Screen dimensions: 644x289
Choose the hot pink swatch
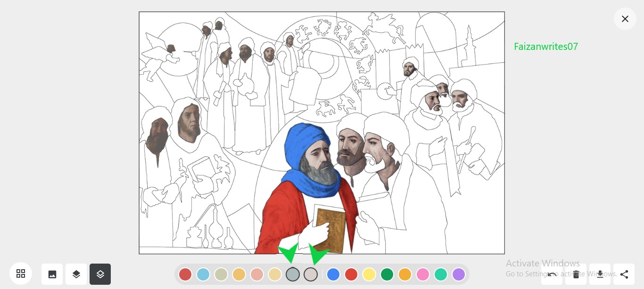click(423, 274)
